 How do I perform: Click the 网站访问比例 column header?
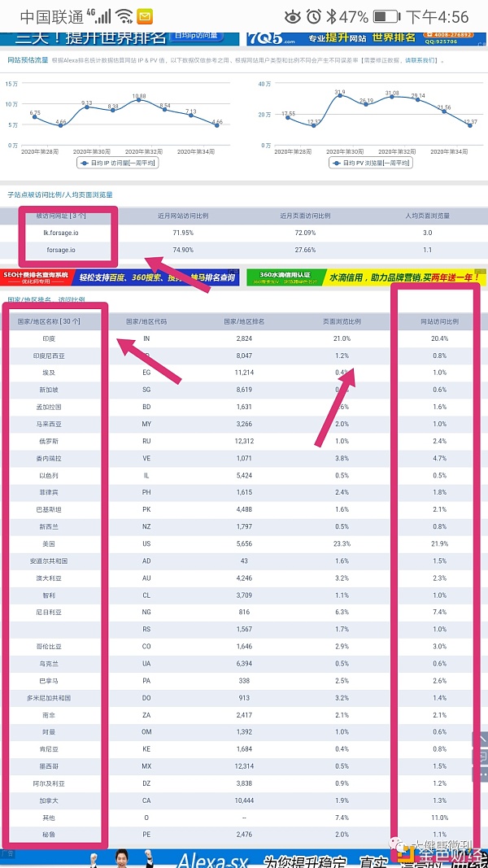[x=439, y=321]
